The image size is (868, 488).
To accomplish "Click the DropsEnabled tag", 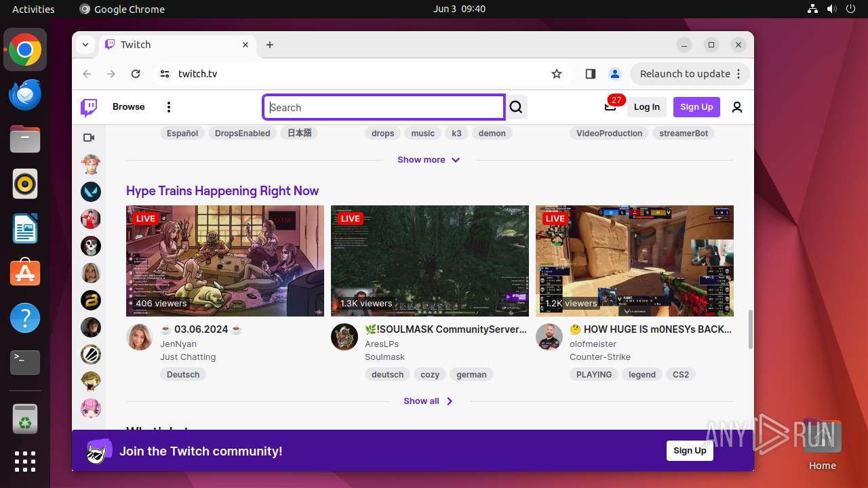I will click(x=243, y=134).
